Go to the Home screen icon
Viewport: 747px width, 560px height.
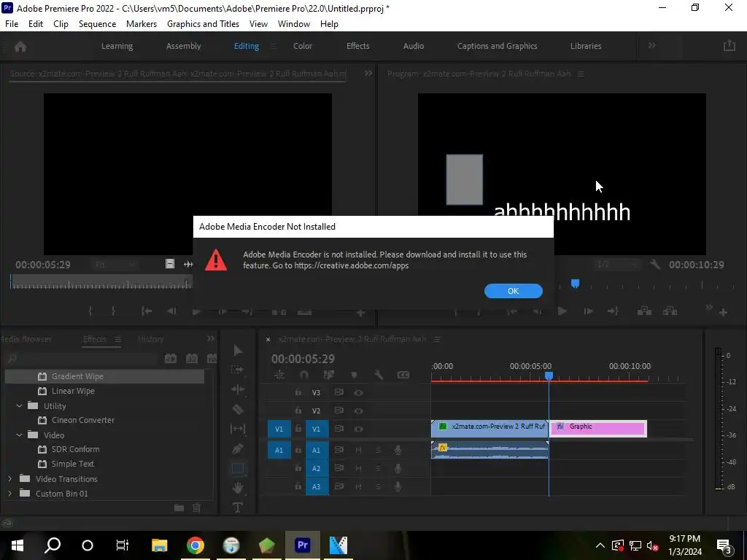click(x=20, y=46)
